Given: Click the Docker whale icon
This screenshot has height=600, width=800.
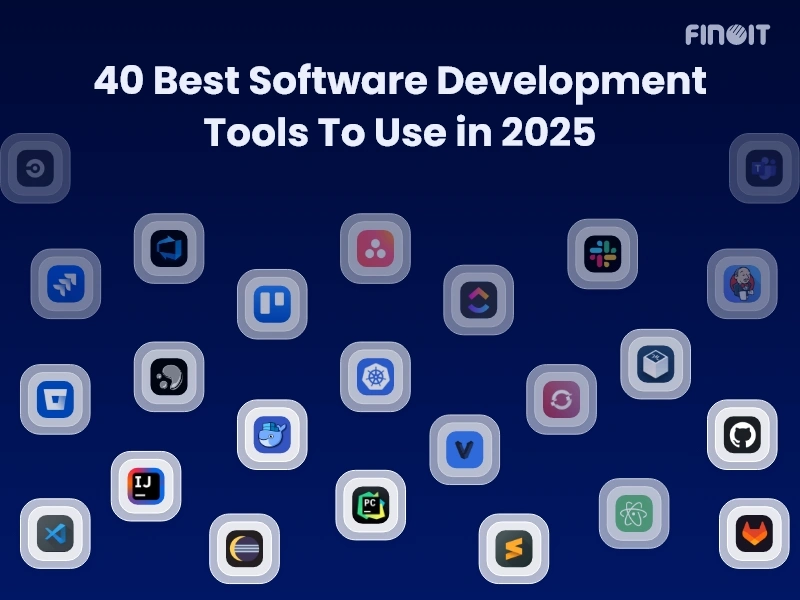Looking at the screenshot, I should pyautogui.click(x=272, y=435).
